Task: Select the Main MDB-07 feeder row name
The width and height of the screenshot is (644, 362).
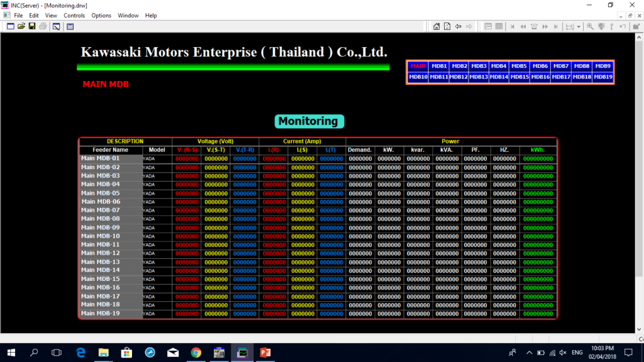Action: 100,210
